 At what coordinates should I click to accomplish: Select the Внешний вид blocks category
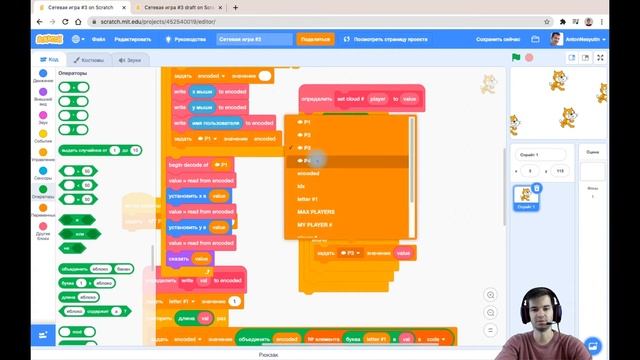tap(43, 96)
